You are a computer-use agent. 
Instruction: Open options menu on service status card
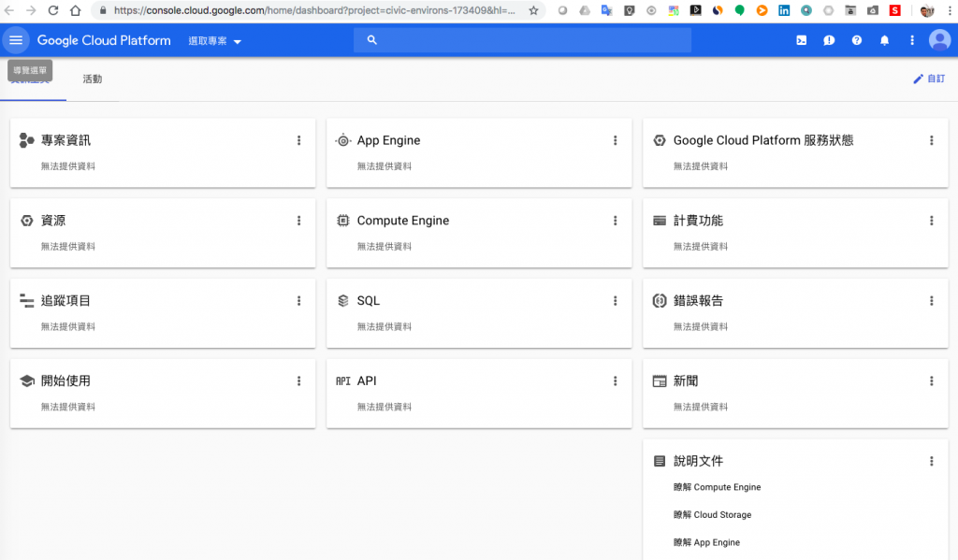(x=932, y=140)
